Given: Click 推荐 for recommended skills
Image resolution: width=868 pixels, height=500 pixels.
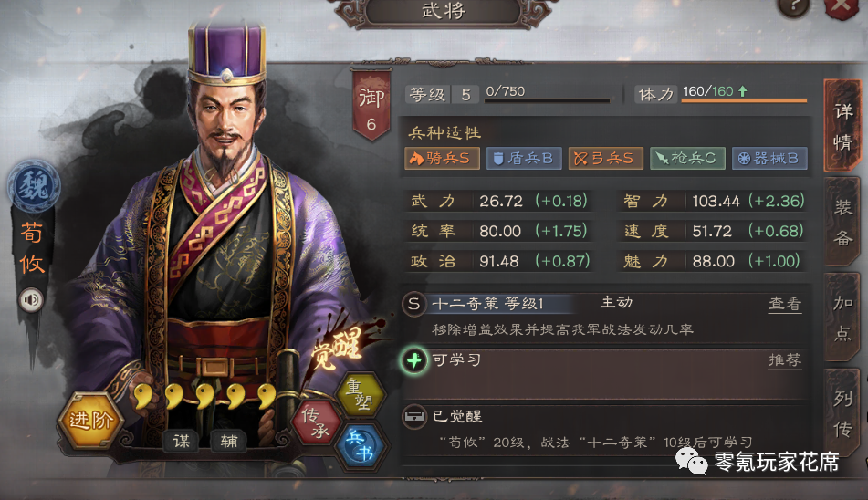Looking at the screenshot, I should click(x=784, y=360).
